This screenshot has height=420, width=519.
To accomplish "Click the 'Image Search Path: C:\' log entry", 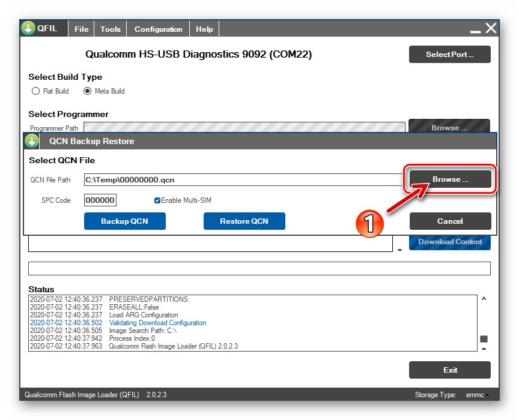I will tap(143, 331).
